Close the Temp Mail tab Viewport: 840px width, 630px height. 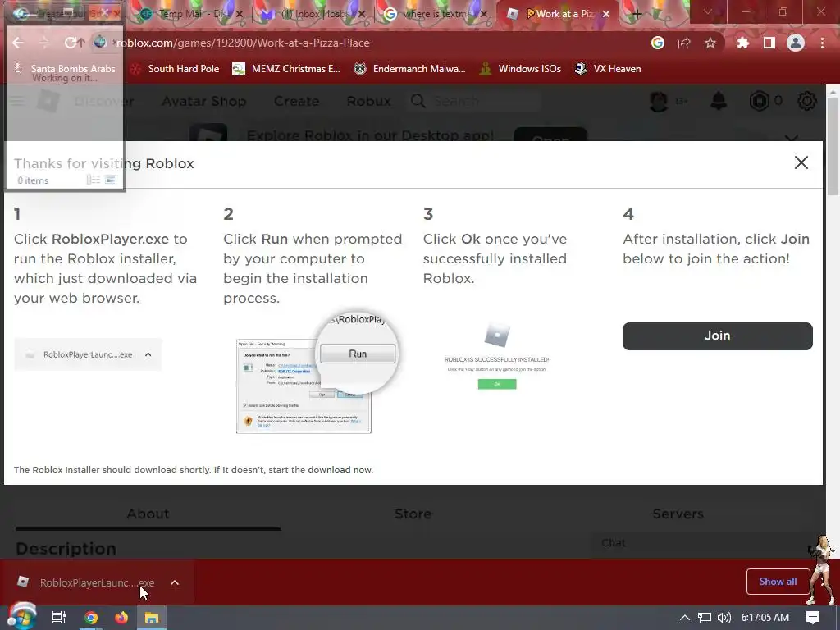239,14
